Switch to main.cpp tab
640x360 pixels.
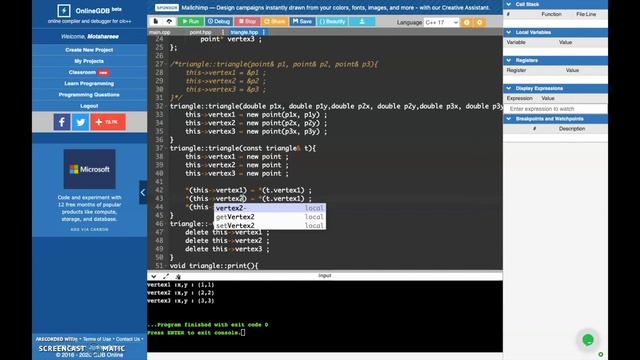click(x=160, y=32)
